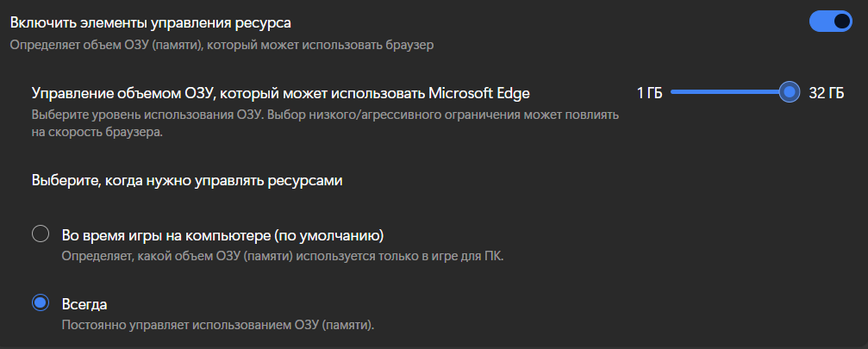Click the '1 ГБ' minimum slider label

click(649, 93)
